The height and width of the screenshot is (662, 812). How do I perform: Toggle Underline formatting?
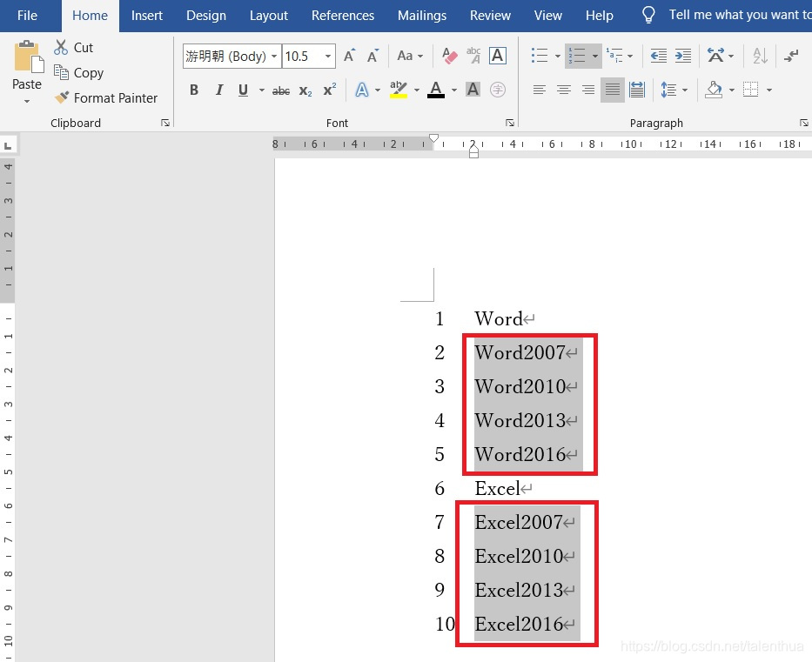pyautogui.click(x=243, y=90)
